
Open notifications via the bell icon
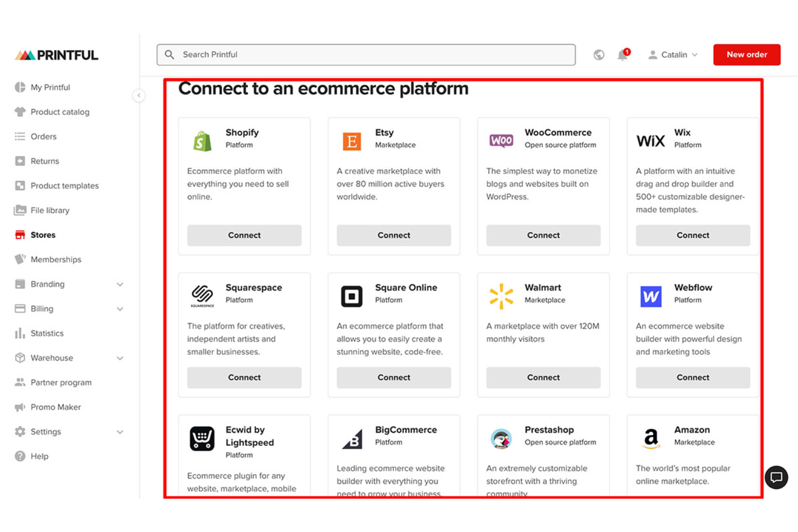pos(623,54)
